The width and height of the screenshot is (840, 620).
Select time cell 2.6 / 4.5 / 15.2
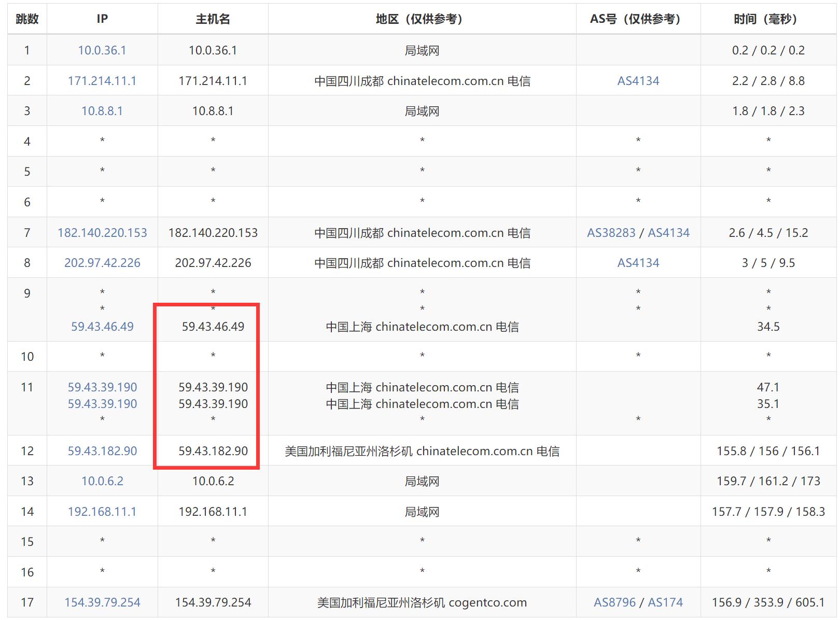[x=768, y=233]
